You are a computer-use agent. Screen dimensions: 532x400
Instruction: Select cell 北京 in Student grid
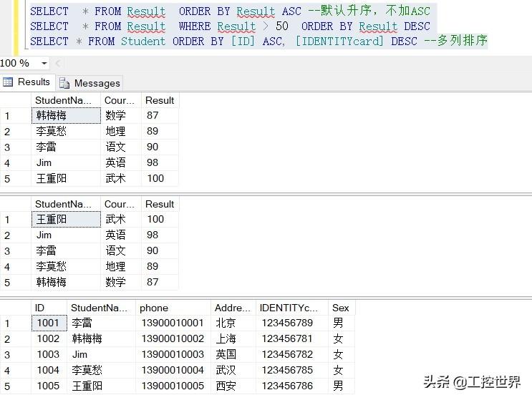click(233, 323)
